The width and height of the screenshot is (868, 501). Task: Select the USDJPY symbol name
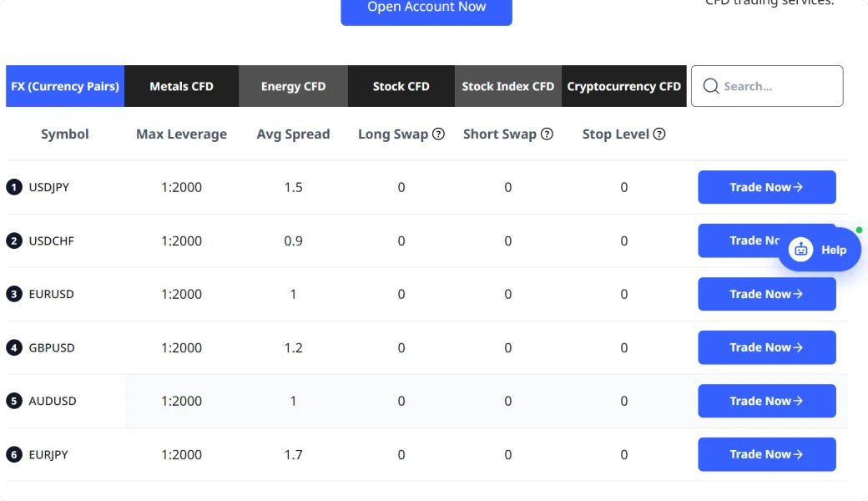tap(48, 187)
